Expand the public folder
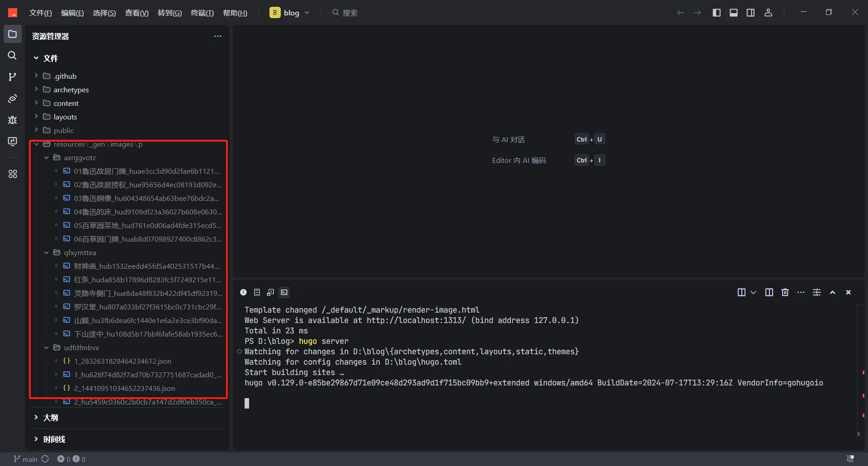Image resolution: width=868 pixels, height=466 pixels. tap(128, 130)
